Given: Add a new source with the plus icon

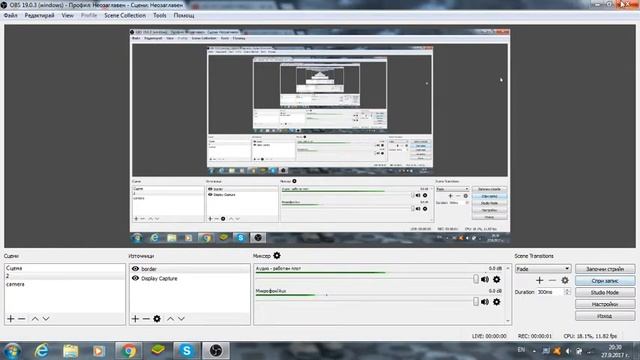Looking at the screenshot, I should click(135, 318).
